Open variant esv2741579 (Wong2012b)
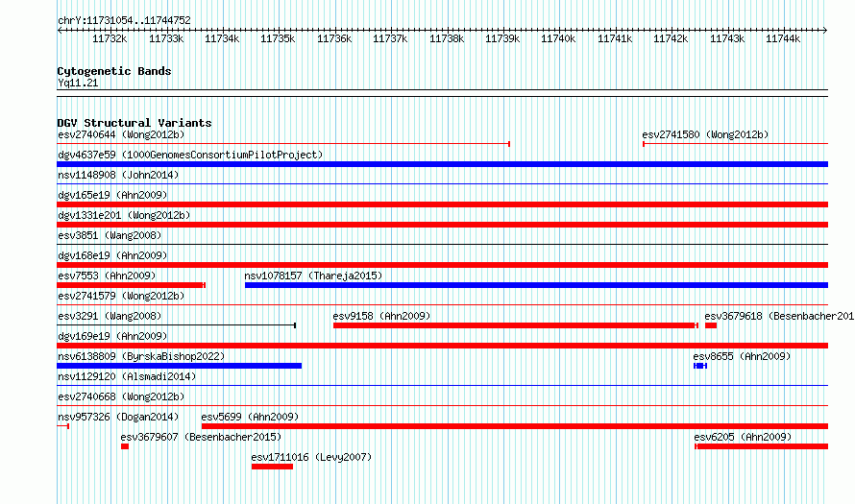The height and width of the screenshot is (504, 855). coord(121,296)
